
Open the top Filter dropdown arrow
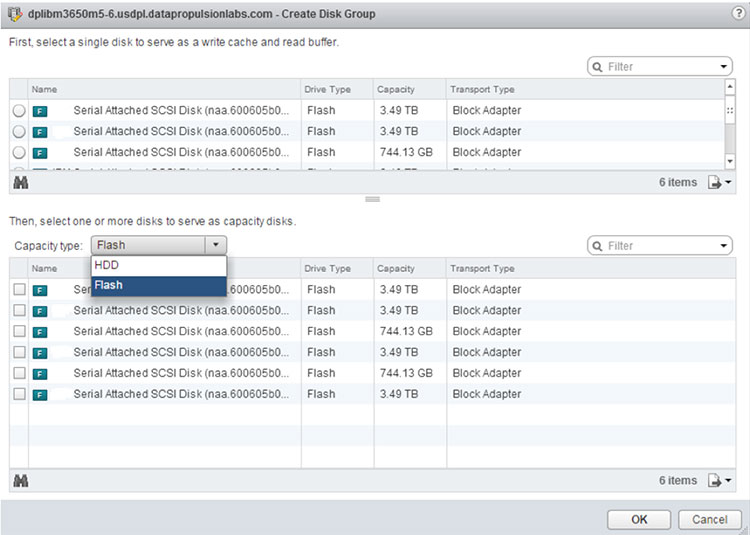(724, 67)
